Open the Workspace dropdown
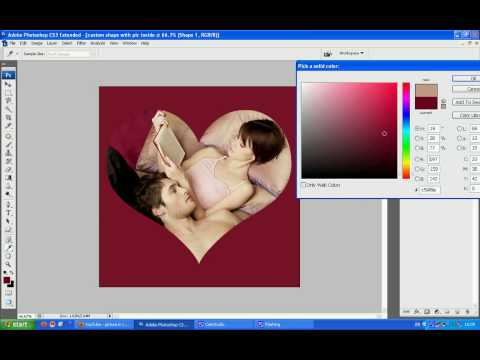The width and height of the screenshot is (480, 360). [351, 53]
